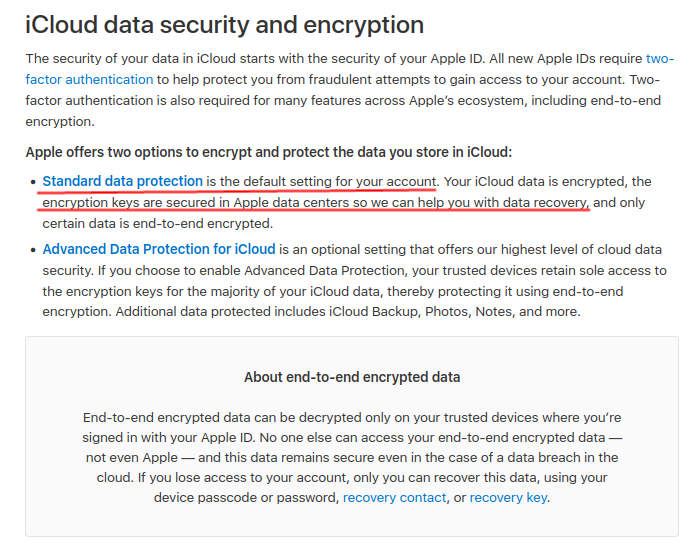
Task: Click certain data is end-to-end encrypted text
Action: (x=157, y=223)
